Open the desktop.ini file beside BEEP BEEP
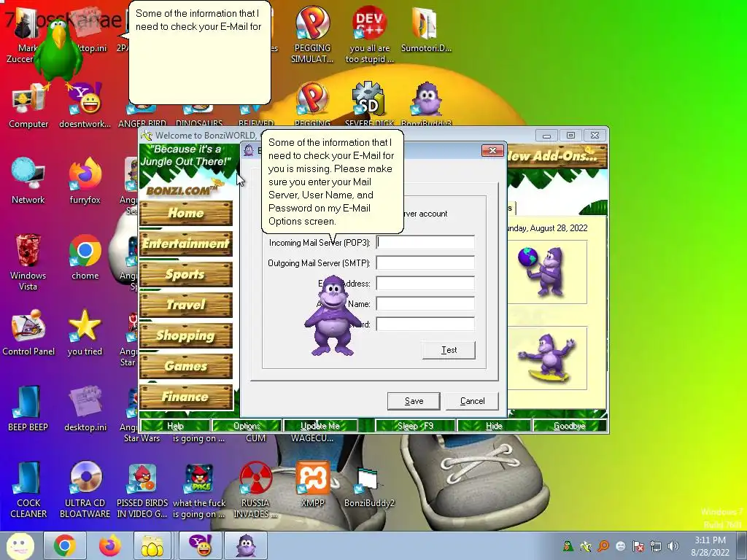The height and width of the screenshot is (560, 747). [x=85, y=408]
